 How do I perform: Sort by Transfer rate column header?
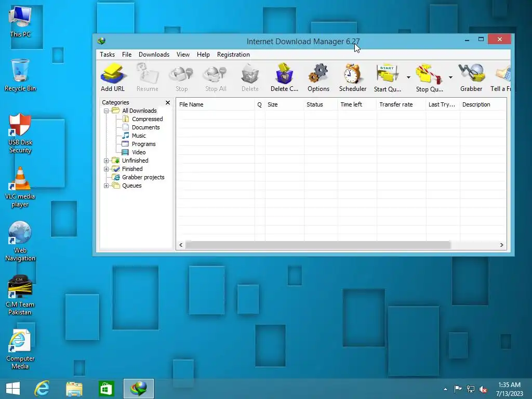[x=401, y=104]
